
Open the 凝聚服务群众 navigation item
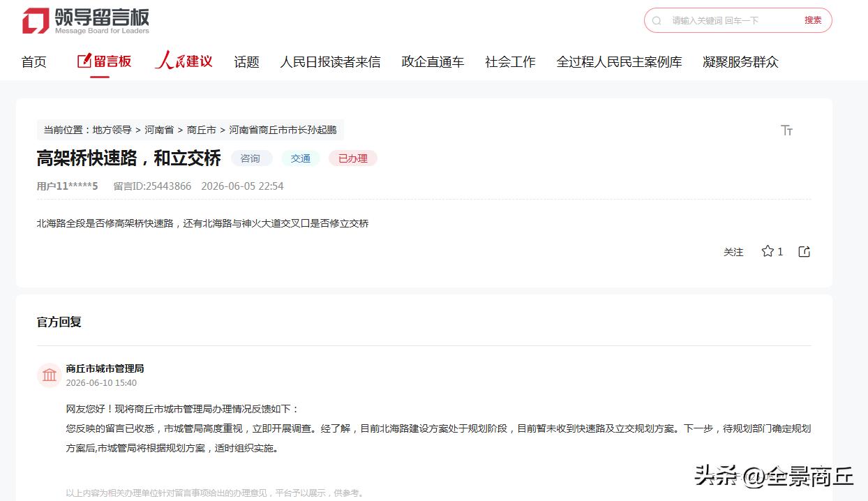click(740, 62)
